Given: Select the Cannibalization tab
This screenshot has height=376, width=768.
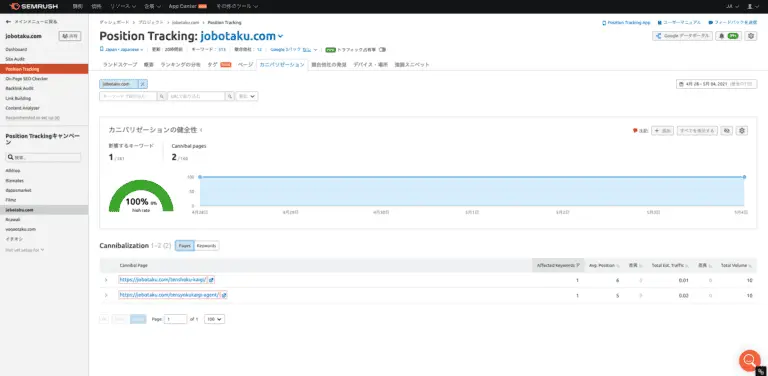Looking at the screenshot, I should [x=282, y=65].
